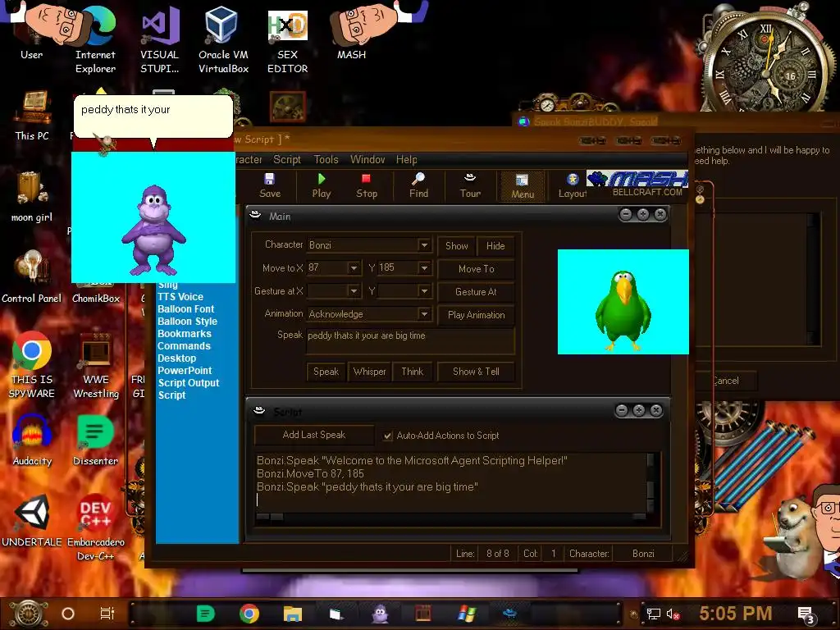Open SEX EDITOR desktop icon
Screen dimensions: 840x630
point(288,42)
